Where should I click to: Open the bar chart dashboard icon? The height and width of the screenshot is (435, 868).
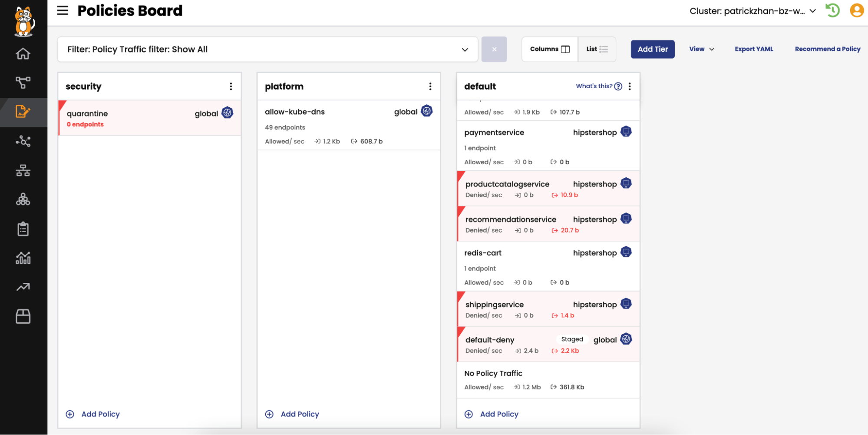(x=23, y=258)
